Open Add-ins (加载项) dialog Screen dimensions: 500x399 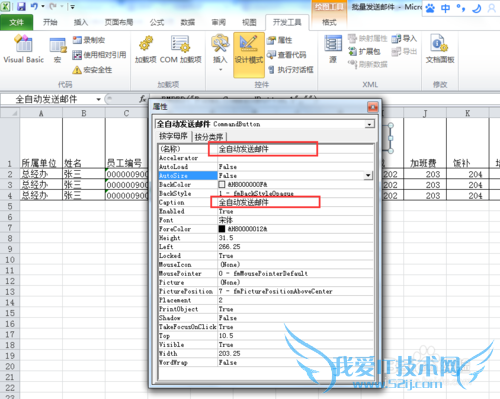pos(146,49)
